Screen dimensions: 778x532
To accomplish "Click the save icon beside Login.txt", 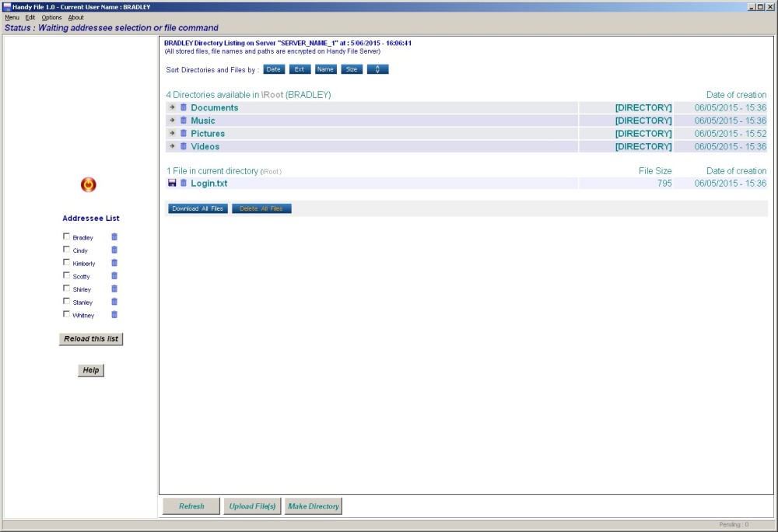I will point(172,183).
